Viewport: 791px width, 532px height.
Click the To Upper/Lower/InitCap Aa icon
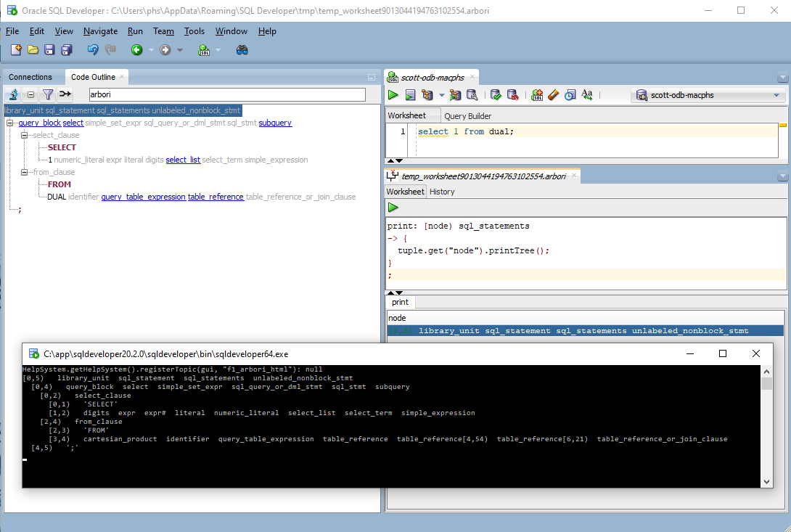click(x=587, y=95)
